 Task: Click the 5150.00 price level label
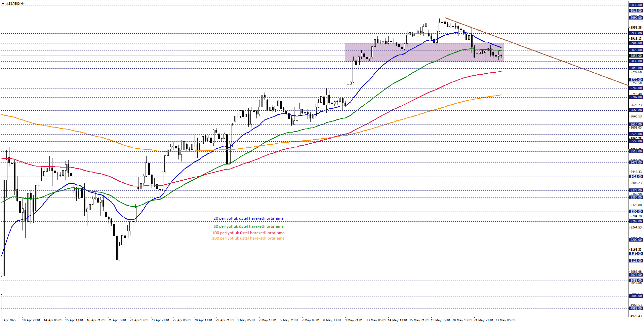click(x=636, y=254)
